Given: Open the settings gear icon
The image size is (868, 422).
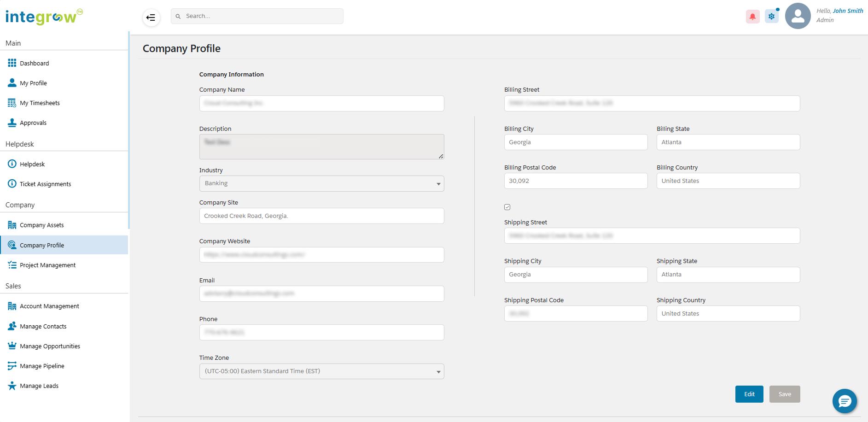Looking at the screenshot, I should click(x=771, y=17).
